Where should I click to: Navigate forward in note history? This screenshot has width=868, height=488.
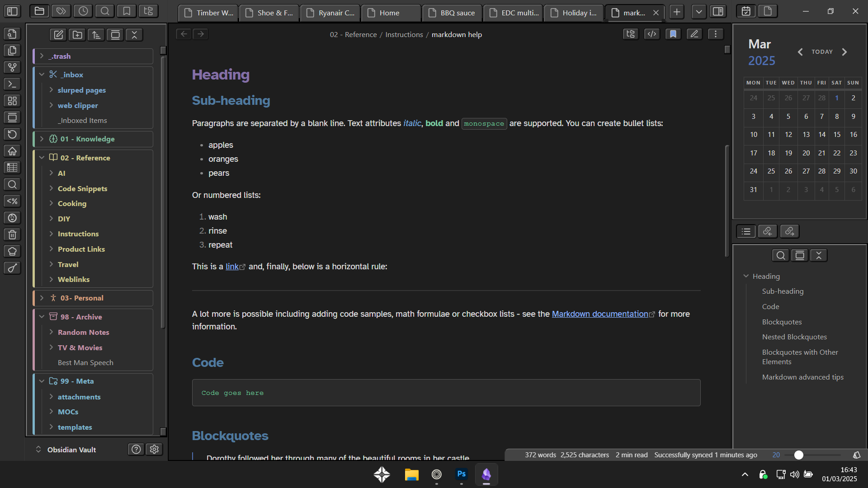pyautogui.click(x=201, y=34)
